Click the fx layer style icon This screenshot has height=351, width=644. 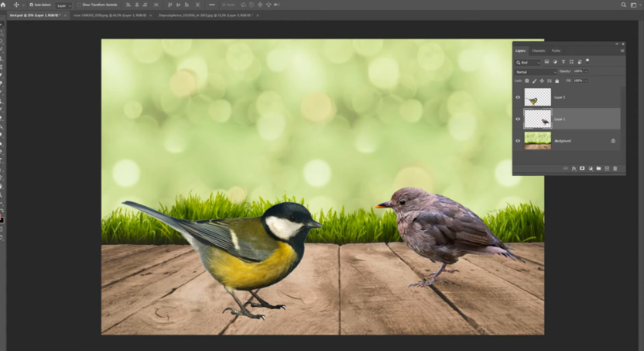click(574, 168)
